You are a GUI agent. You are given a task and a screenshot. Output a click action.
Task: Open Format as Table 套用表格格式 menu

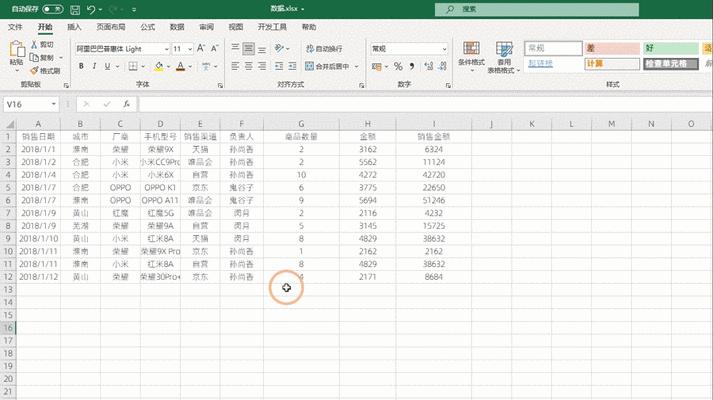504,57
